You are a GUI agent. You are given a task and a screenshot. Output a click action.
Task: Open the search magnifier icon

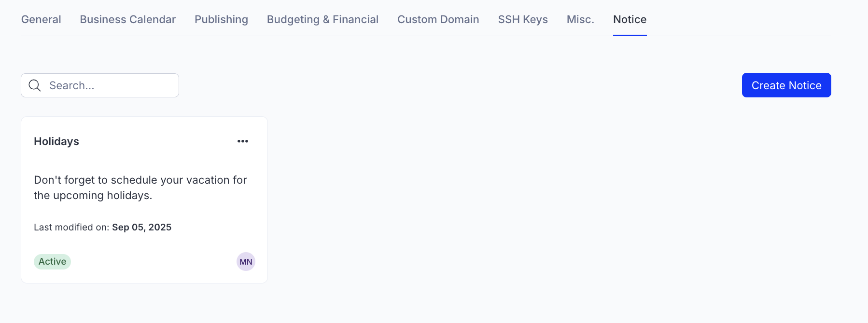(34, 85)
